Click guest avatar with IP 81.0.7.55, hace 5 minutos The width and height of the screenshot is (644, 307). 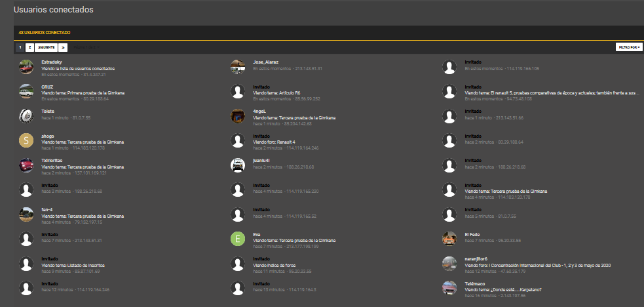(449, 215)
